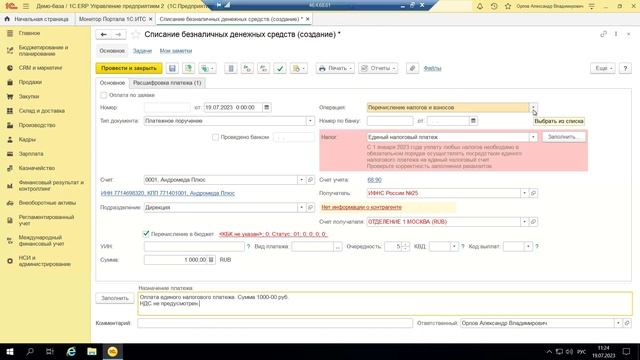Image resolution: width=640 pixels, height=360 pixels.
Task: Click the green checkmark toolbar icon
Action: [280, 68]
